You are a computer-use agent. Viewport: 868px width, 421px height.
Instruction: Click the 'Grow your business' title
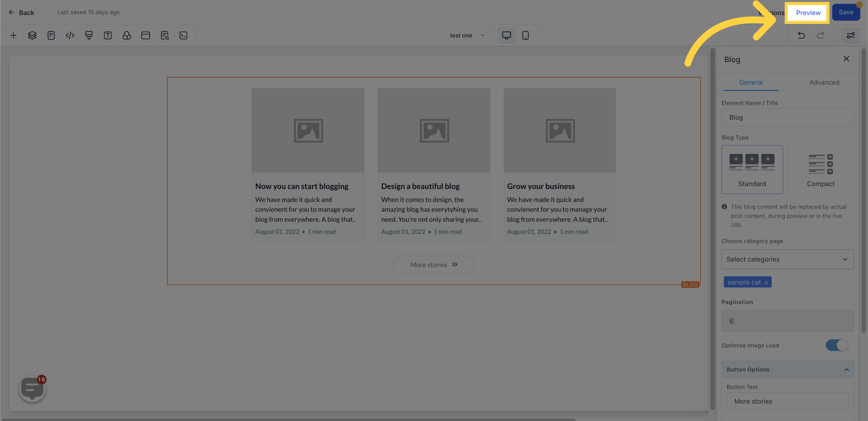540,186
